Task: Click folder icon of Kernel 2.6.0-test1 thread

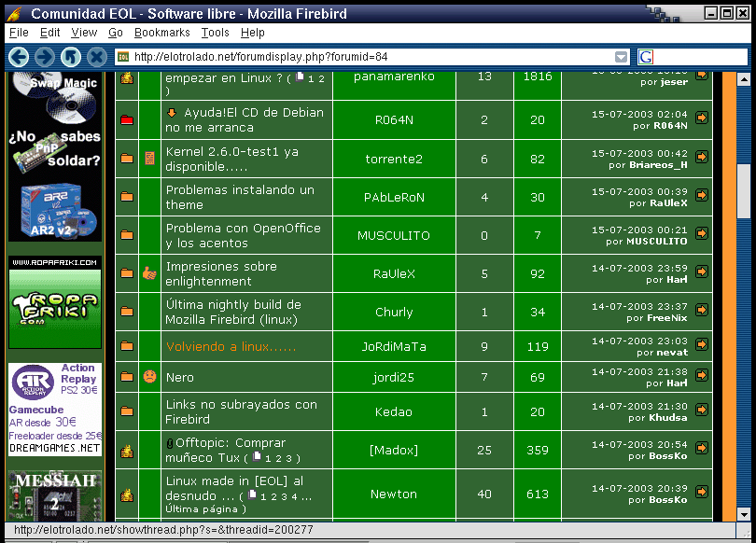Action: tap(127, 159)
